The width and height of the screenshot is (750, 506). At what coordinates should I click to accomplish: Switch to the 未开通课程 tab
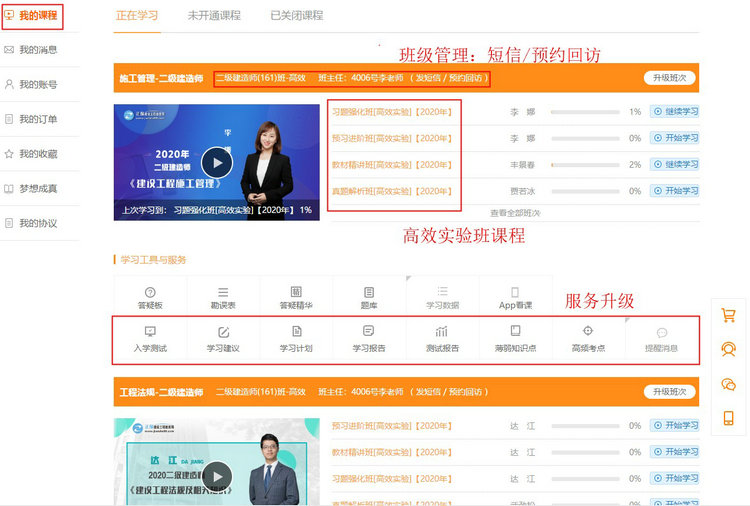(214, 16)
